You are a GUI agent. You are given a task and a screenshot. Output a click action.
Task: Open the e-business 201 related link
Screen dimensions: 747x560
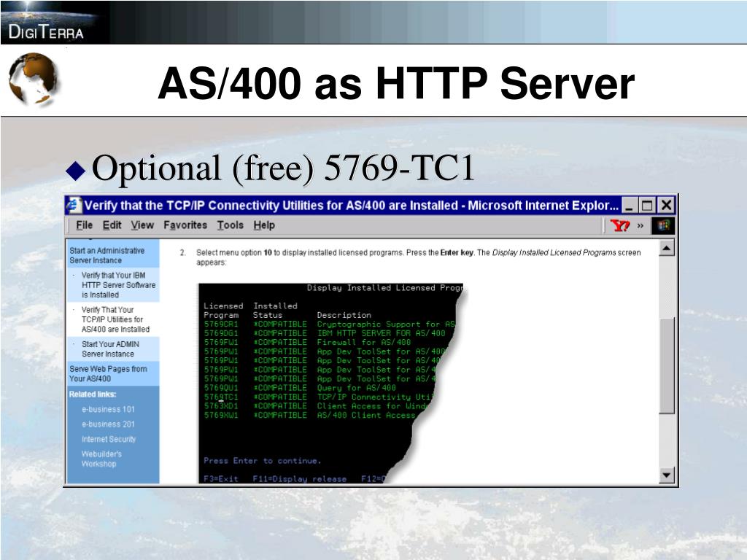pyautogui.click(x=108, y=424)
